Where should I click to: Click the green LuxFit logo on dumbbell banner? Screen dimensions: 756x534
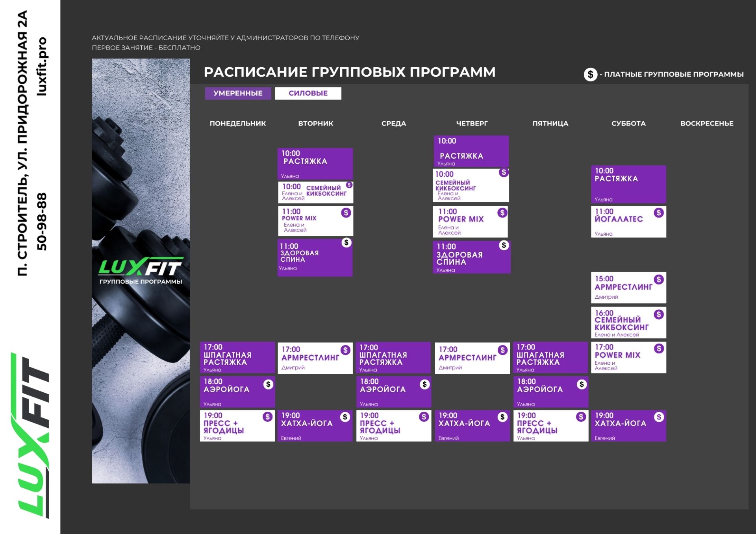(x=141, y=267)
